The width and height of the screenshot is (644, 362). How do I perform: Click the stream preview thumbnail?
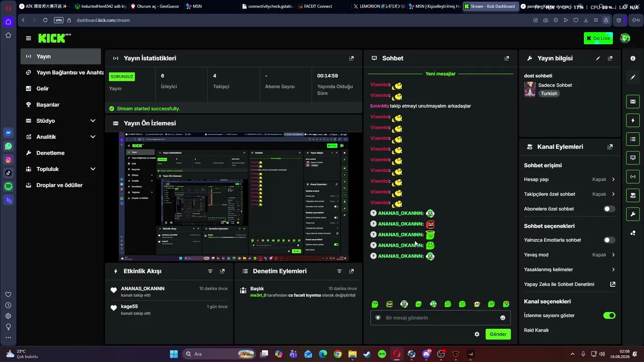(x=233, y=197)
